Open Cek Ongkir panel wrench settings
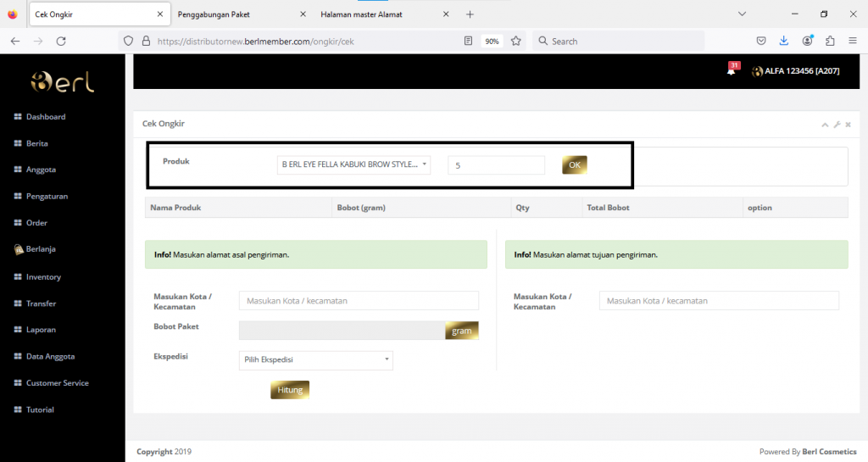Viewport: 868px width, 462px height. pos(837,125)
